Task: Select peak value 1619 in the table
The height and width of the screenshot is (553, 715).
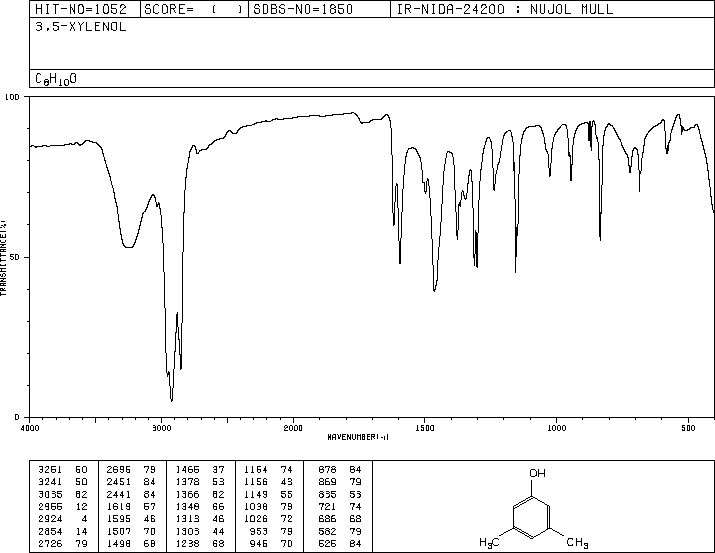Action: click(x=119, y=506)
